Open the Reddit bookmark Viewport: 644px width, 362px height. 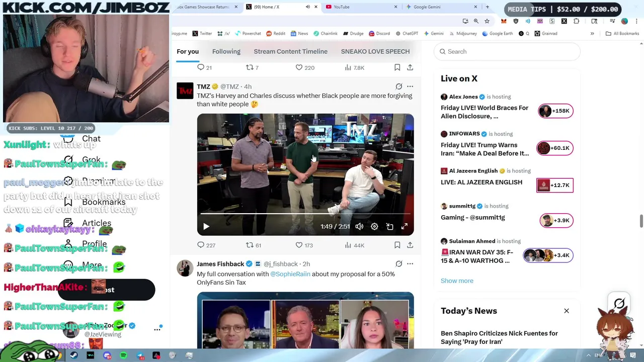click(x=276, y=34)
